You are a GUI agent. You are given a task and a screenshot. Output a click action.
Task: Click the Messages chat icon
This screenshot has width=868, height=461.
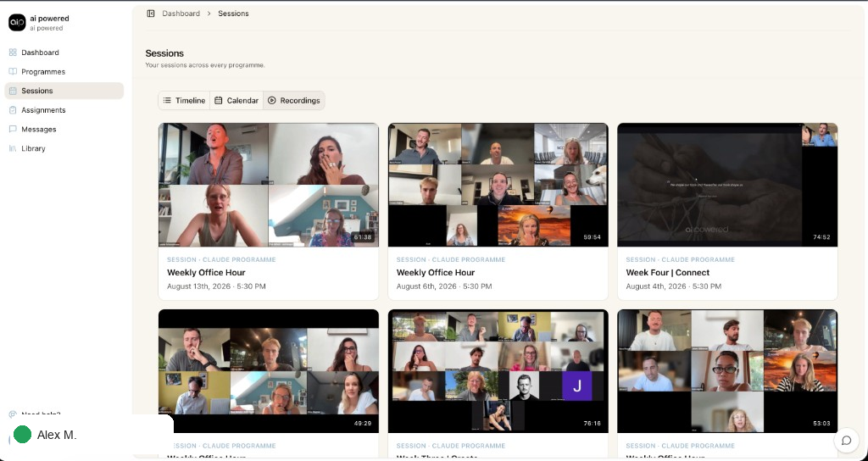(13, 129)
